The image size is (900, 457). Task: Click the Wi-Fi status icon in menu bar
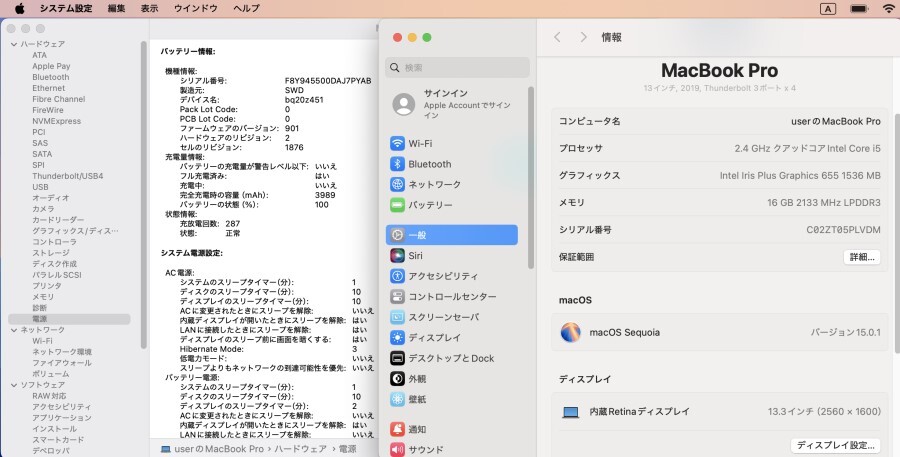889,9
